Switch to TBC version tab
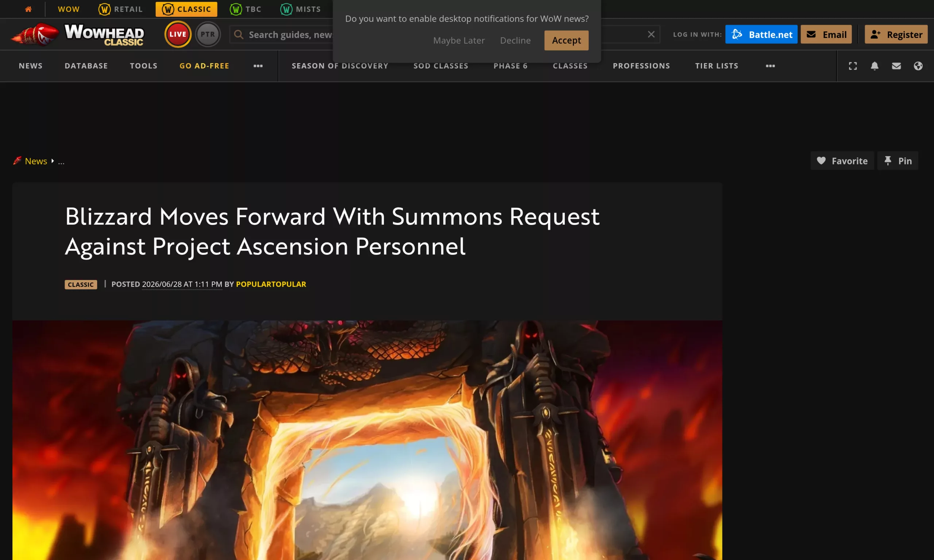The image size is (934, 560). [246, 9]
